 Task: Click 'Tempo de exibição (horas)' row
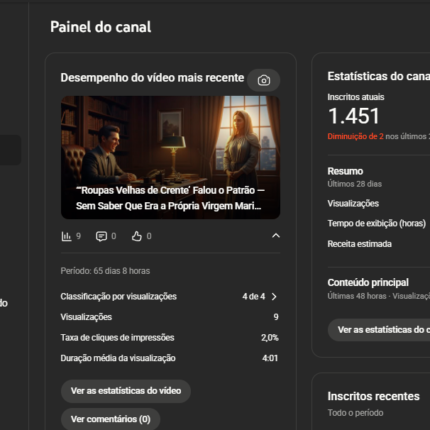pyautogui.click(x=377, y=223)
